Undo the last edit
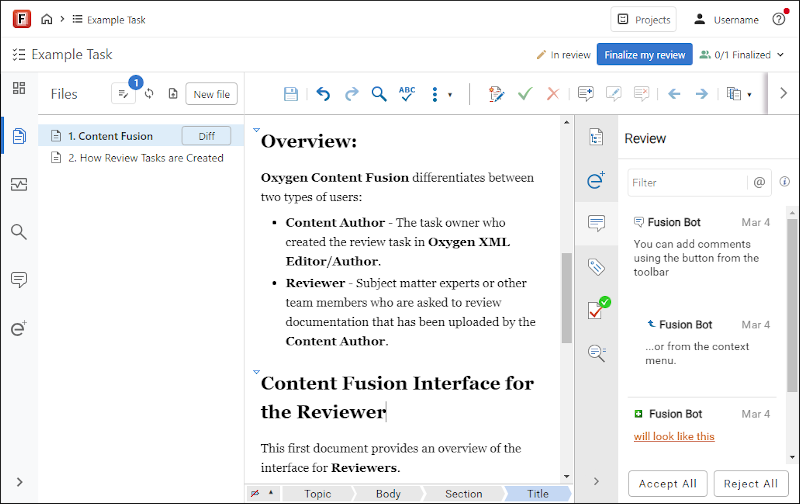Screen dimensions: 800x504 [323, 94]
